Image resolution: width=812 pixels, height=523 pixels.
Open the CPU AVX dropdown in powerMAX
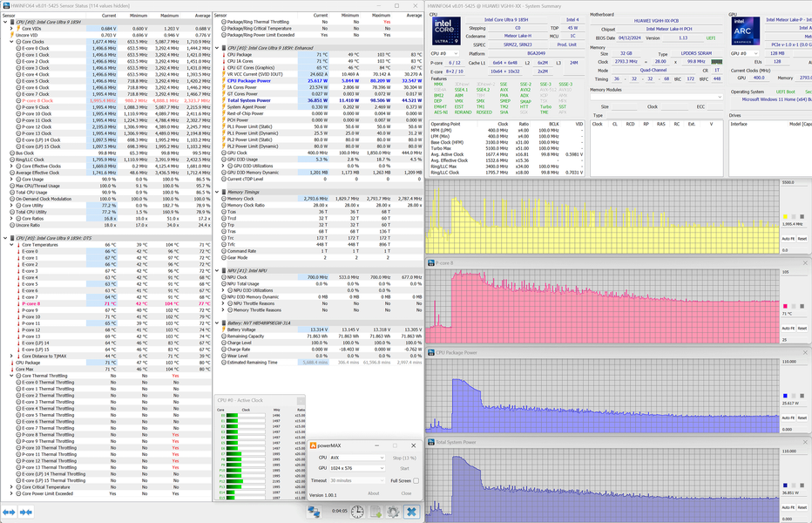point(357,458)
